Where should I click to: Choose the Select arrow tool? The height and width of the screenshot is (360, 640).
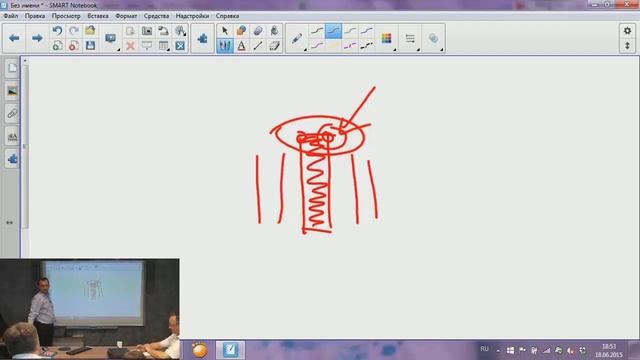[225, 31]
